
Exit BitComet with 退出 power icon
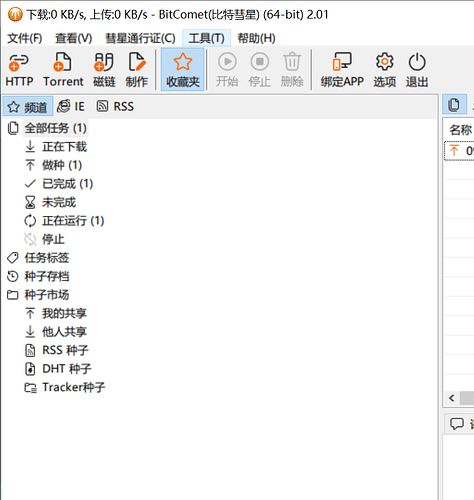pos(417,69)
